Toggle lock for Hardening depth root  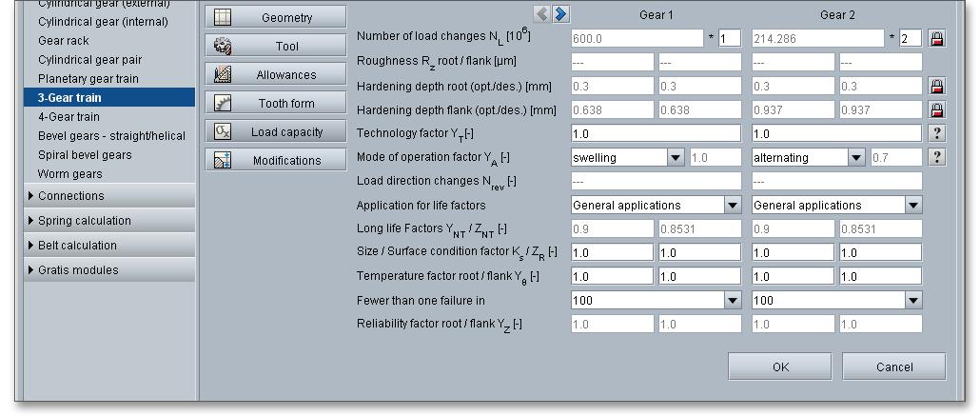pos(937,86)
